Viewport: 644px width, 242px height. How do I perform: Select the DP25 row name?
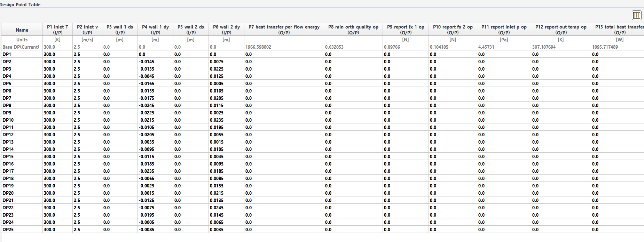(8, 229)
